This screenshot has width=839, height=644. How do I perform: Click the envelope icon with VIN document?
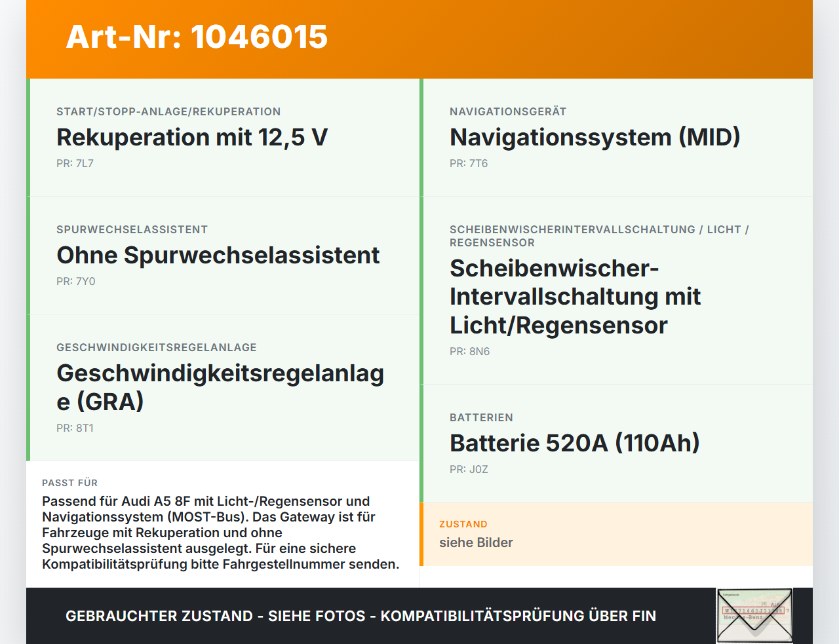[754, 616]
